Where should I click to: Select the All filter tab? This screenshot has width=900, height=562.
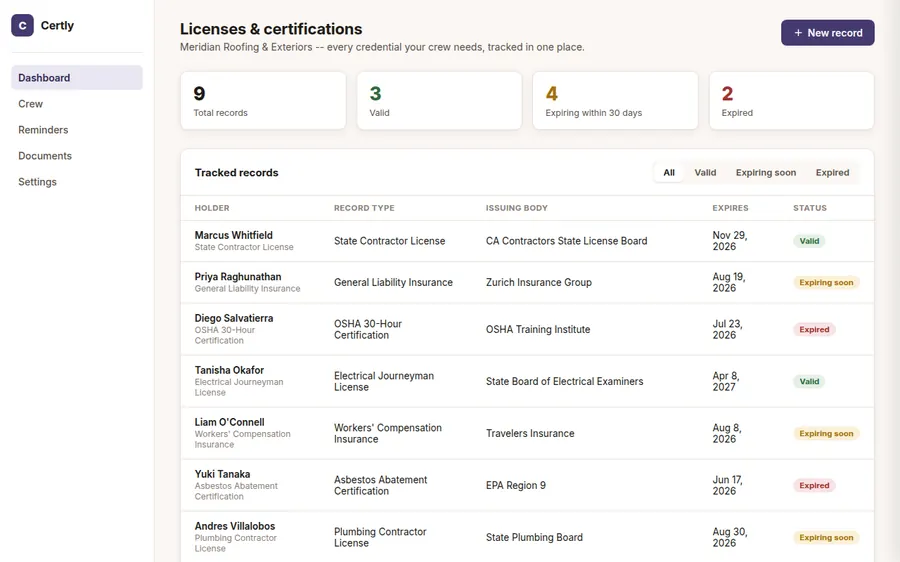[x=669, y=173]
